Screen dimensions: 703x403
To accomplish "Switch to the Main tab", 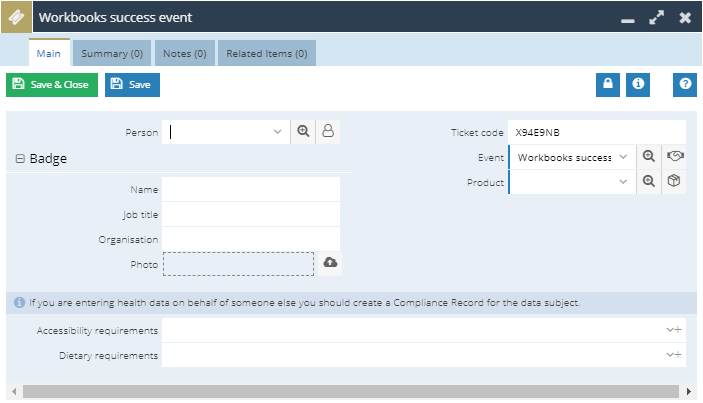I will tap(49, 53).
